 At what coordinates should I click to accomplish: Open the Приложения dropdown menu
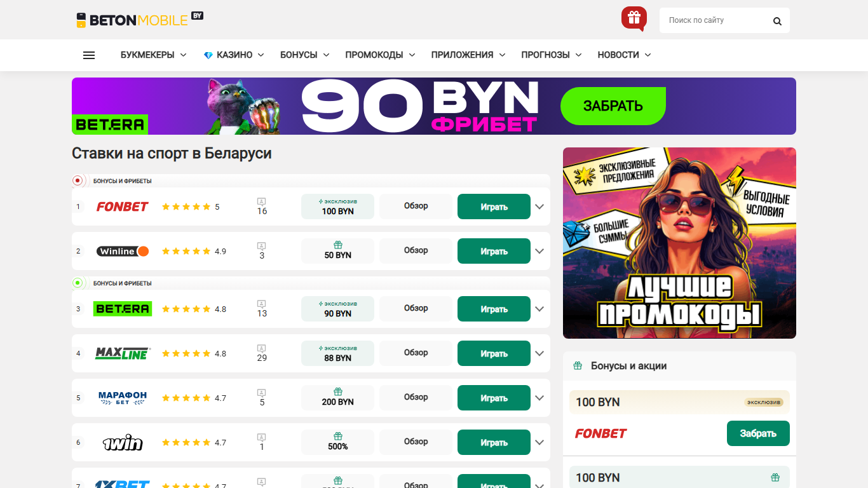(468, 55)
